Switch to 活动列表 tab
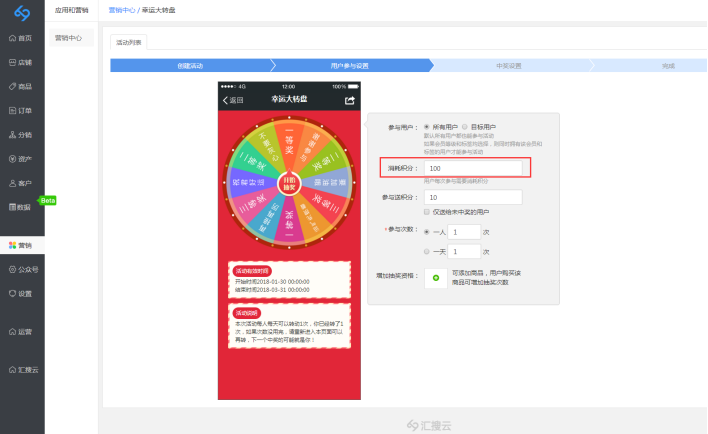Viewport: 708px width, 434px height. click(x=128, y=42)
